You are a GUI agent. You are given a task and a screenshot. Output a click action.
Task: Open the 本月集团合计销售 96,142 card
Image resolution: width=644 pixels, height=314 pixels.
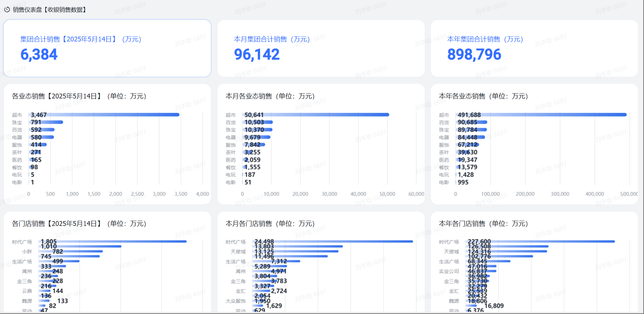click(321, 48)
